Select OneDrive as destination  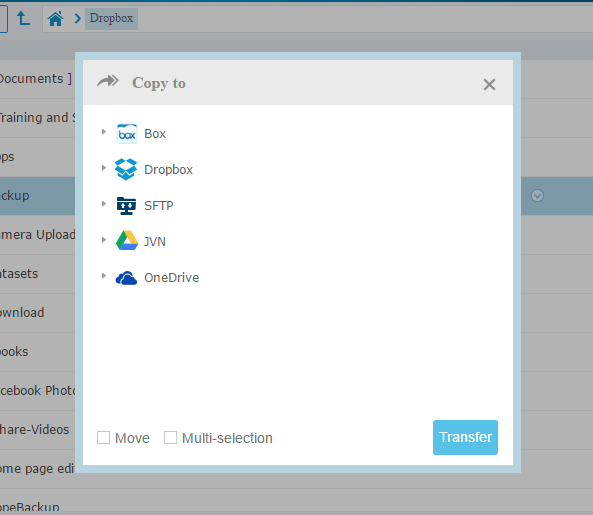coord(171,278)
